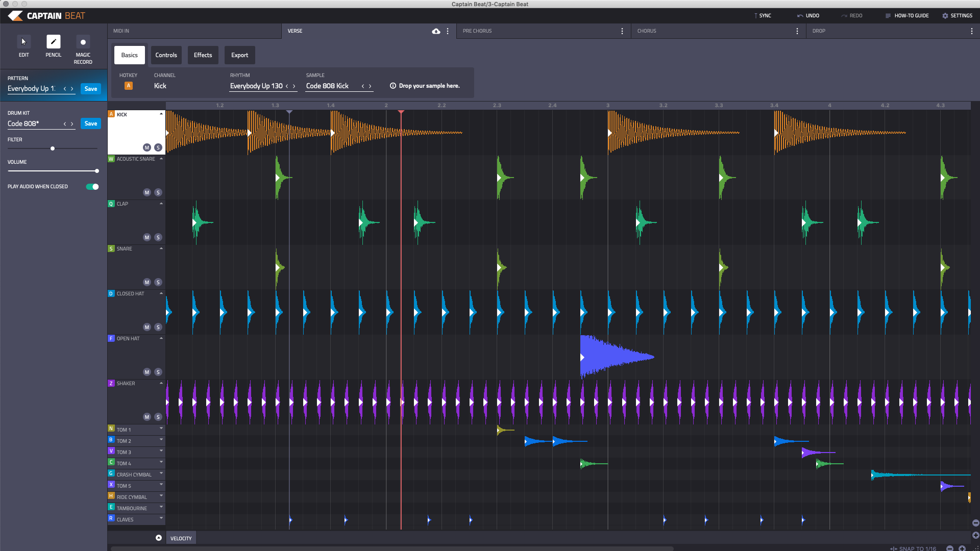Image resolution: width=980 pixels, height=551 pixels.
Task: Toggle solo on Acoustic Snare track
Action: tap(158, 192)
